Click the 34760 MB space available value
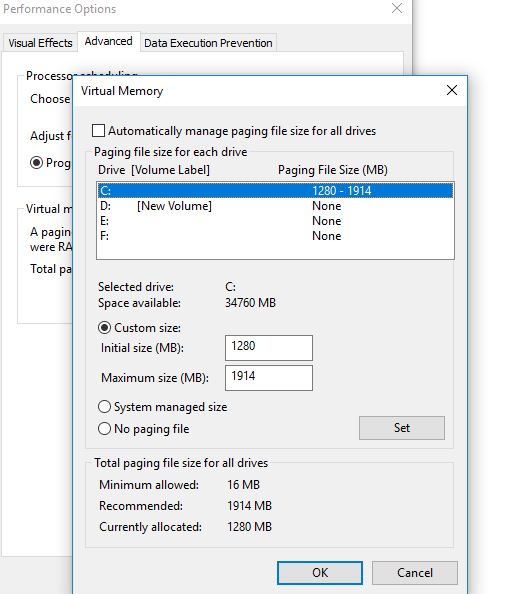This screenshot has height=594, width=524. click(x=250, y=303)
